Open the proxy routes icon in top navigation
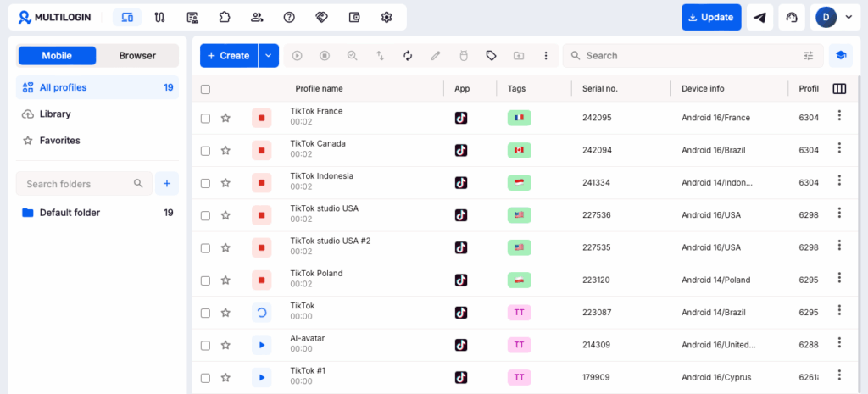The width and height of the screenshot is (868, 394). (x=160, y=17)
